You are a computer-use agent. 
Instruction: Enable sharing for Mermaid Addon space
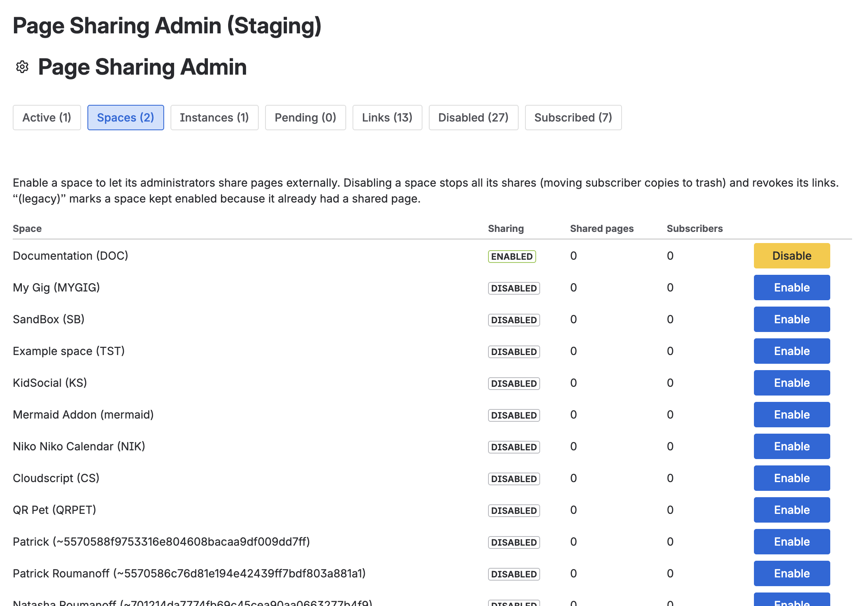pos(792,415)
